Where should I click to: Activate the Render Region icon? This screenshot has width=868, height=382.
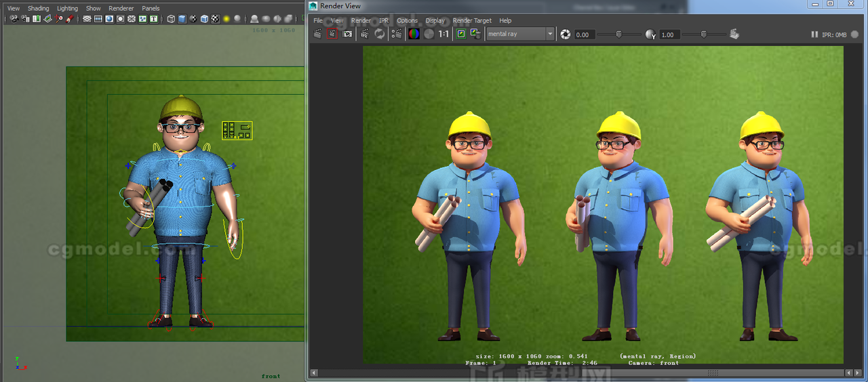332,34
